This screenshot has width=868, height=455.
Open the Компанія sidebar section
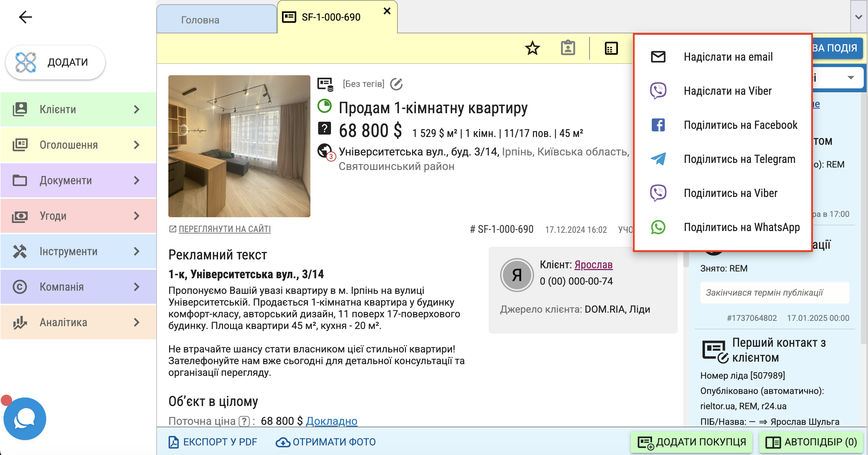pyautogui.click(x=78, y=287)
